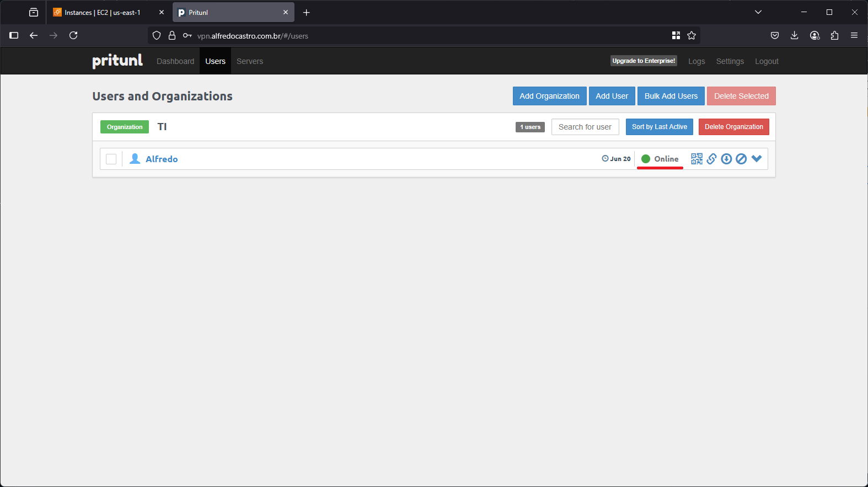Close the Instances EC2 tab
Image resolution: width=868 pixels, height=487 pixels.
click(162, 12)
